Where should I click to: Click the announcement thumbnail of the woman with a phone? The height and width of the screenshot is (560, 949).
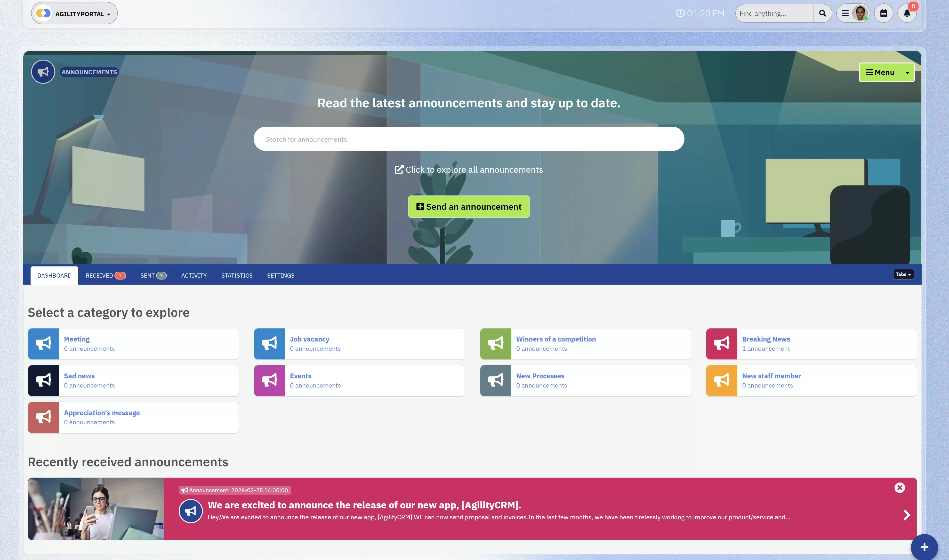(96, 509)
